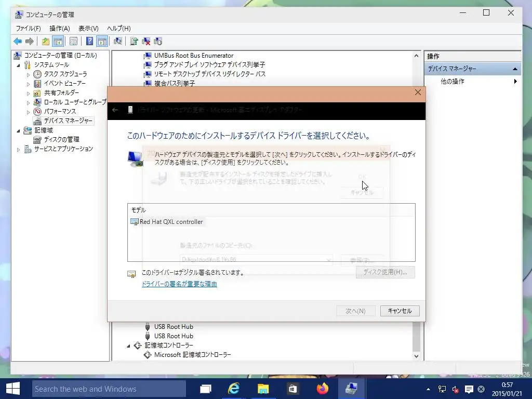Viewport: 532px width, 399px height.
Task: Click キャンセル in the driver selection dialog
Action: [400, 311]
